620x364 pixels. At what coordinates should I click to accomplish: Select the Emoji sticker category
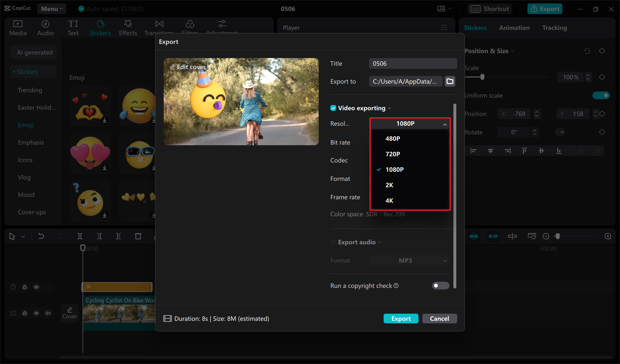[x=25, y=125]
